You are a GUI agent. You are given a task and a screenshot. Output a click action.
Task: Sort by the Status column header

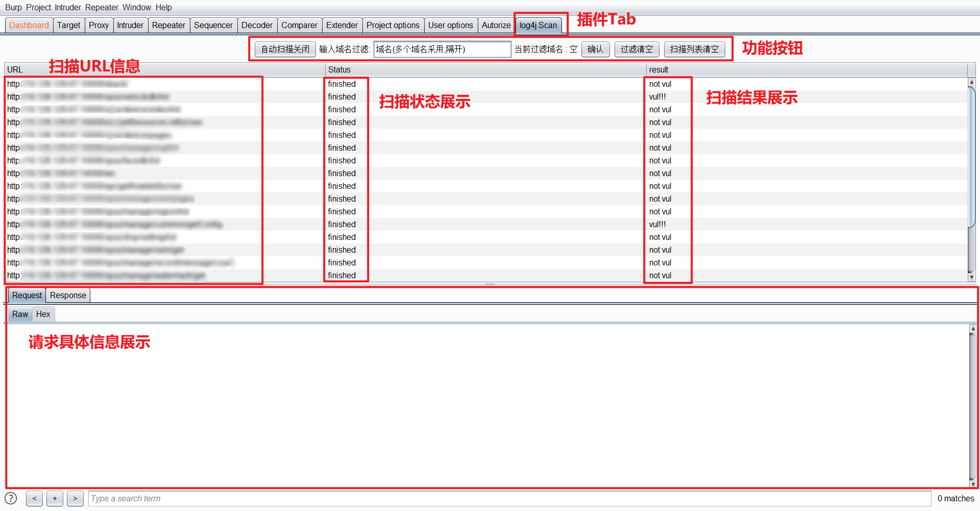point(485,70)
